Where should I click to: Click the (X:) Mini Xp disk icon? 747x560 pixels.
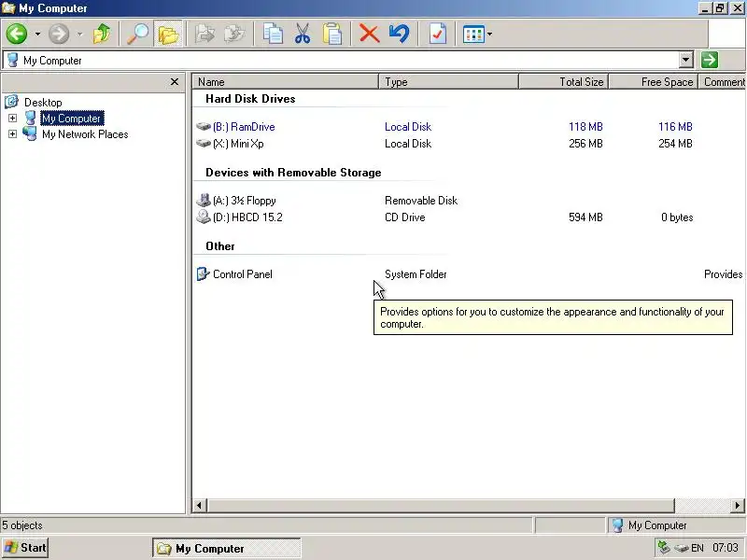click(204, 144)
